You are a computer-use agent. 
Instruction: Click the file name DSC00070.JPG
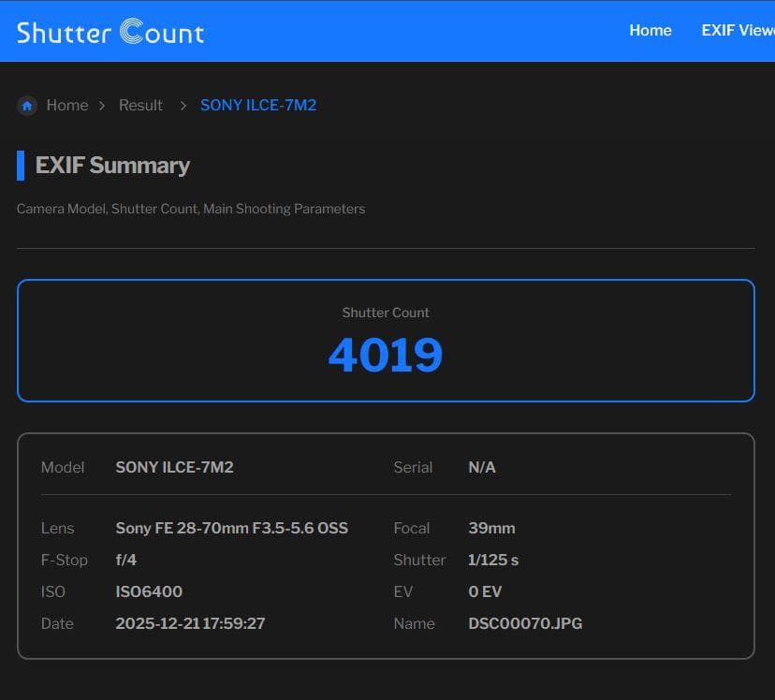pyautogui.click(x=525, y=623)
